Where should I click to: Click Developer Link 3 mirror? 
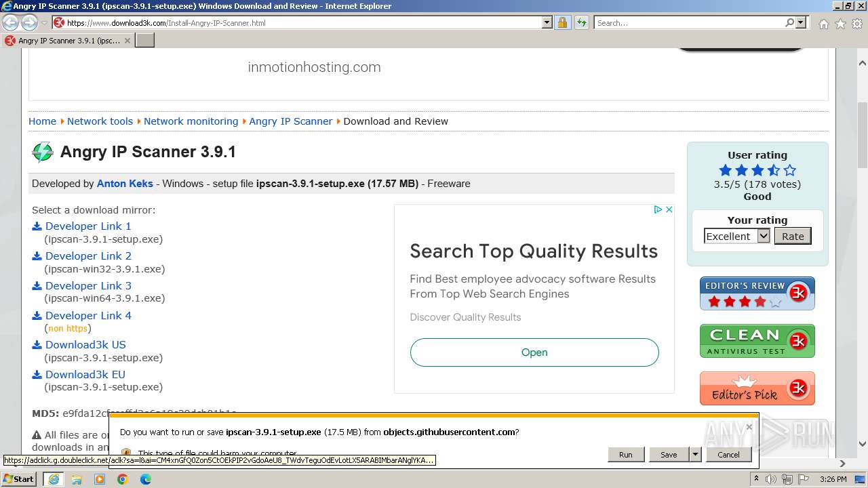[x=88, y=286]
